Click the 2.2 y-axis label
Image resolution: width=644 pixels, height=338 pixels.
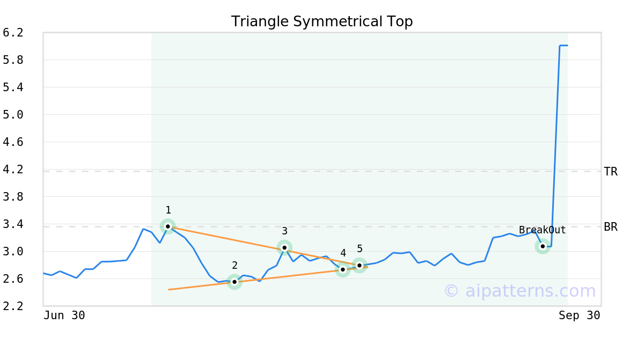(x=13, y=306)
